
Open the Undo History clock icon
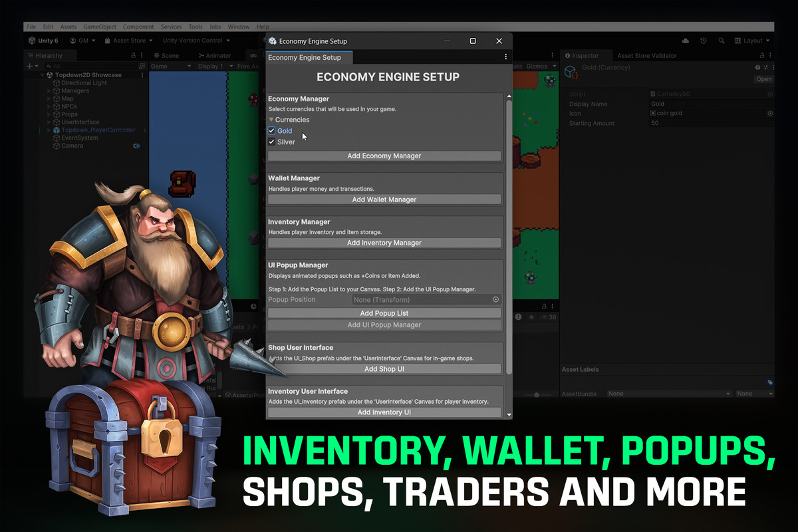[x=704, y=41]
